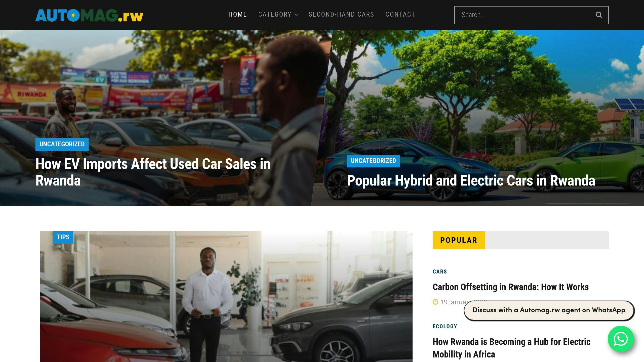Read Carbon Offsetting in Rwanda article
The width and height of the screenshot is (644, 362).
tap(511, 287)
